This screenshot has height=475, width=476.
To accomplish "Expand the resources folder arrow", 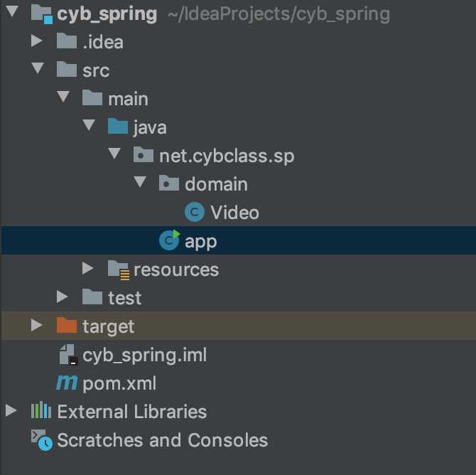I will 87,268.
